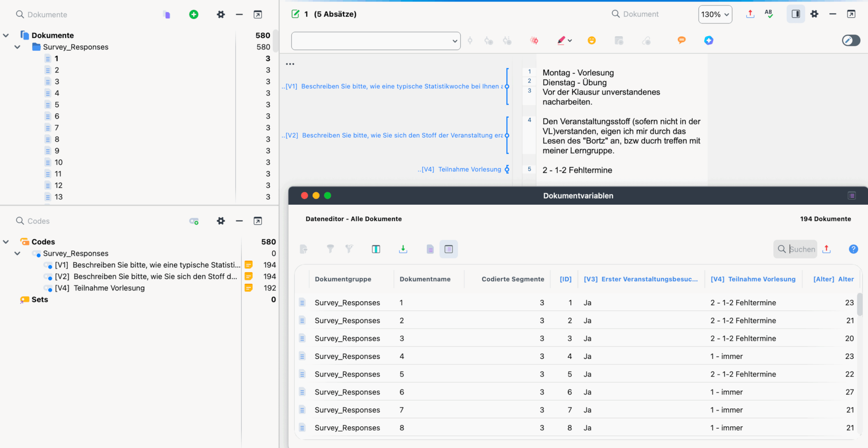Collapse the Survey_Responses code group
Viewport: 868px width, 448px height.
[x=17, y=254]
